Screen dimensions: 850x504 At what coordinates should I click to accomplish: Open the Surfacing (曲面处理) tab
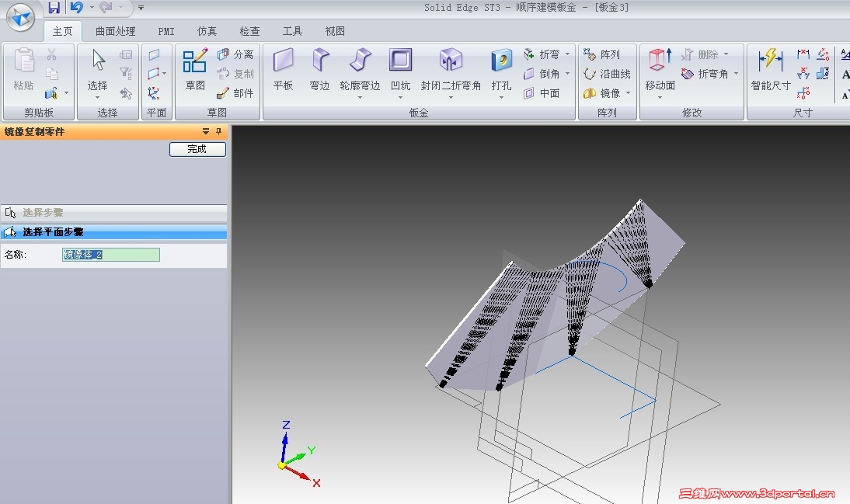coord(116,31)
